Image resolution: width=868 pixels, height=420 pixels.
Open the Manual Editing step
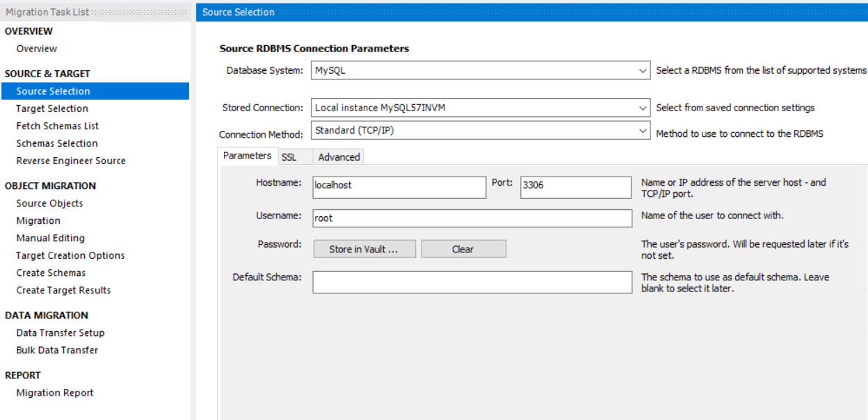(x=51, y=238)
